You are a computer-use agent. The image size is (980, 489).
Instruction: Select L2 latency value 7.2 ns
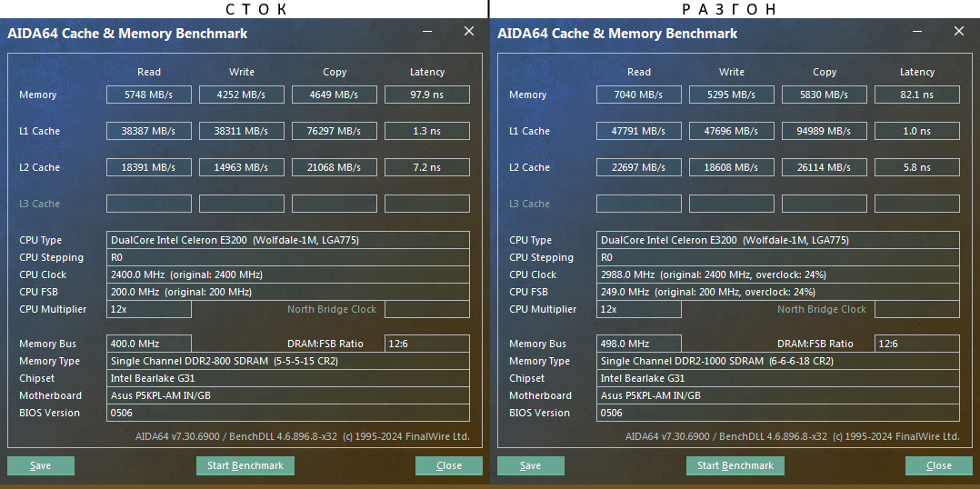[427, 166]
